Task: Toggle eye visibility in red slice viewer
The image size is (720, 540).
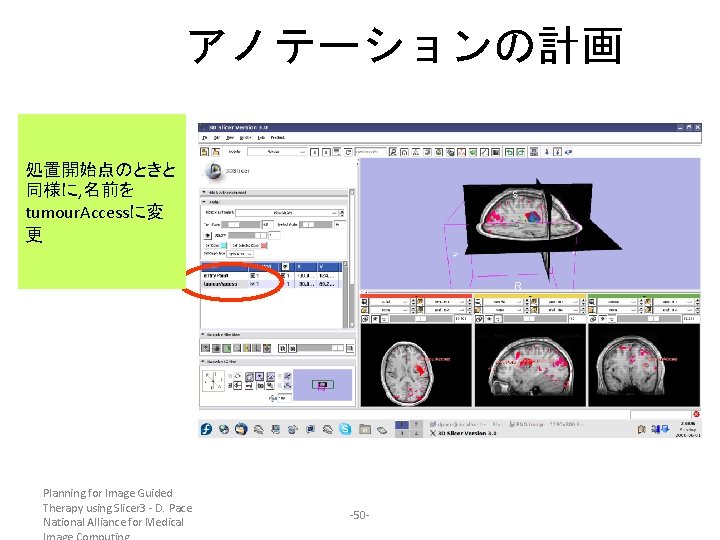Action: click(375, 319)
